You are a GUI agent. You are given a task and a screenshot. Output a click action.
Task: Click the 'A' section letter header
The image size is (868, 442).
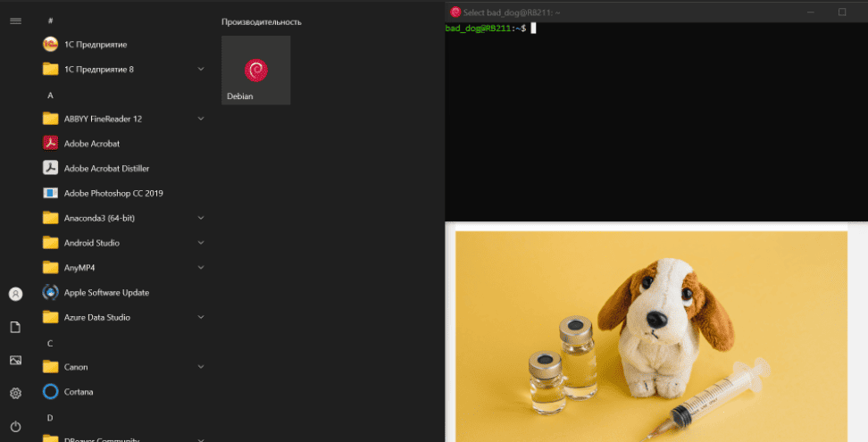pos(50,96)
